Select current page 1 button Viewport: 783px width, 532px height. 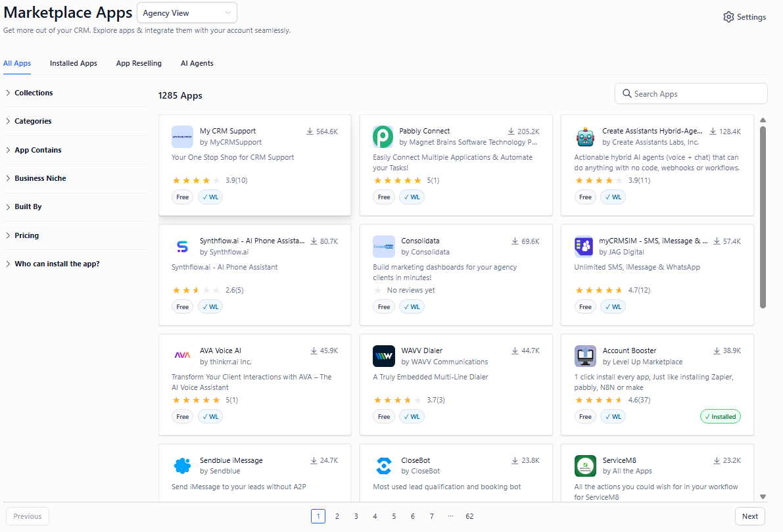pos(318,516)
